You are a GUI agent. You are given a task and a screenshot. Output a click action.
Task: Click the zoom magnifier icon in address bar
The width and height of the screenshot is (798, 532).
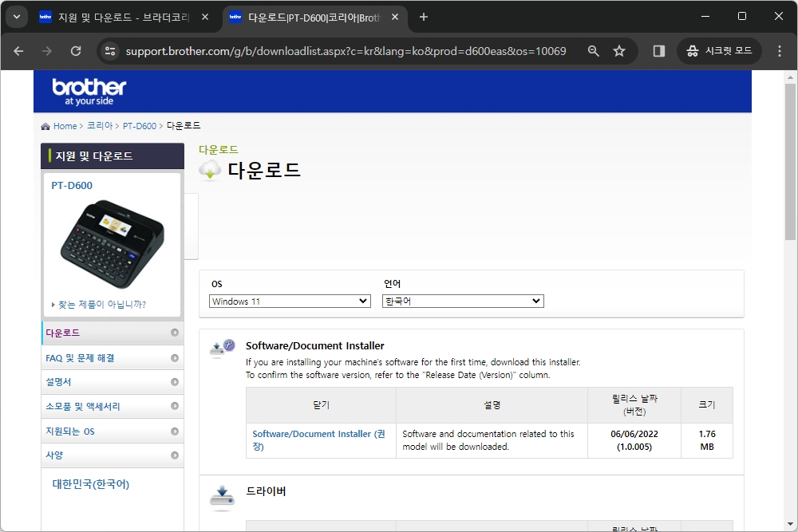593,51
